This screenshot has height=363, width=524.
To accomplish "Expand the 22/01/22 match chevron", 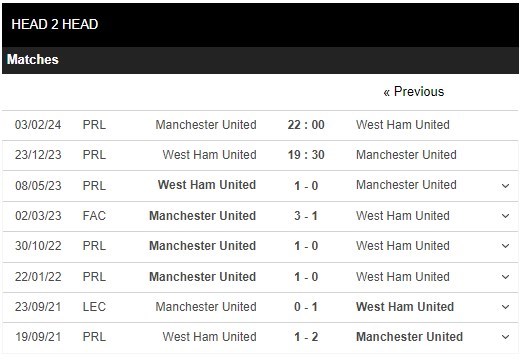I will tap(505, 277).
